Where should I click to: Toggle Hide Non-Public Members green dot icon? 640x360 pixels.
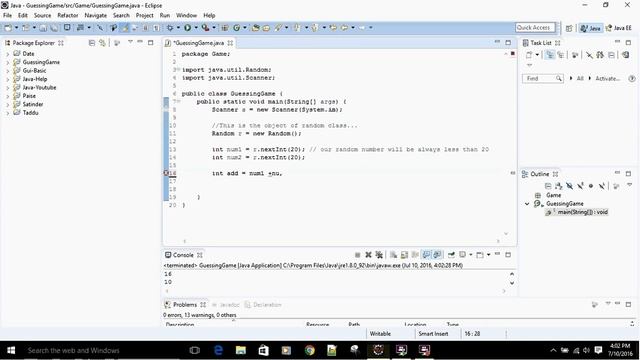tap(591, 186)
